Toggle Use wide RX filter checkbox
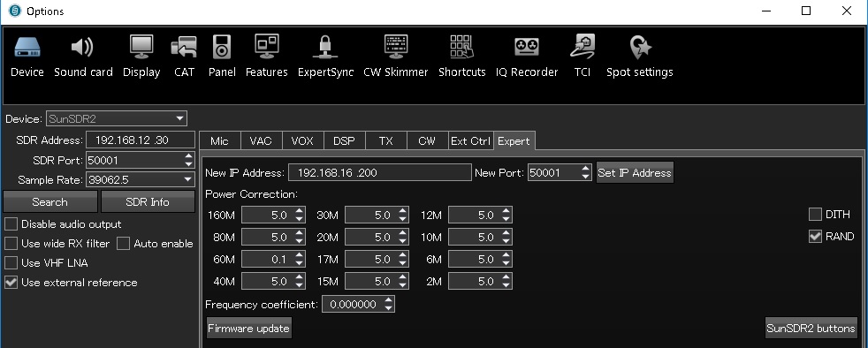868x348 pixels. tap(11, 244)
